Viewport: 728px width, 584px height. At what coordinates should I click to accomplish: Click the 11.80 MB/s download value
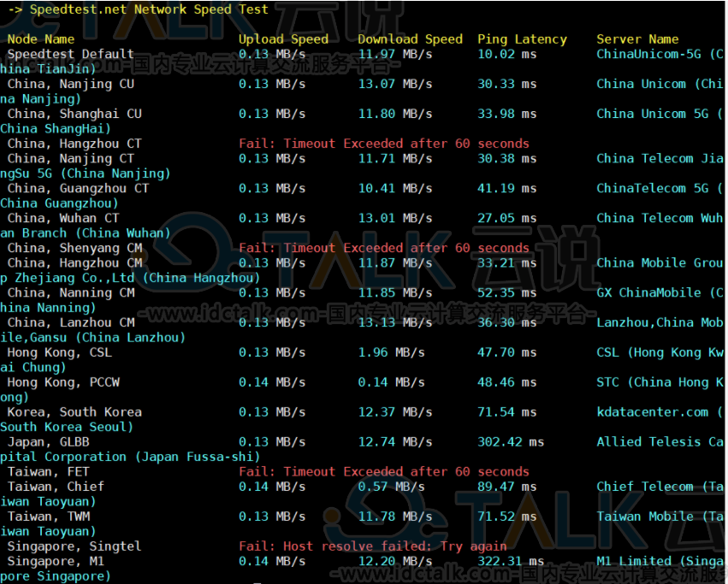(x=395, y=114)
